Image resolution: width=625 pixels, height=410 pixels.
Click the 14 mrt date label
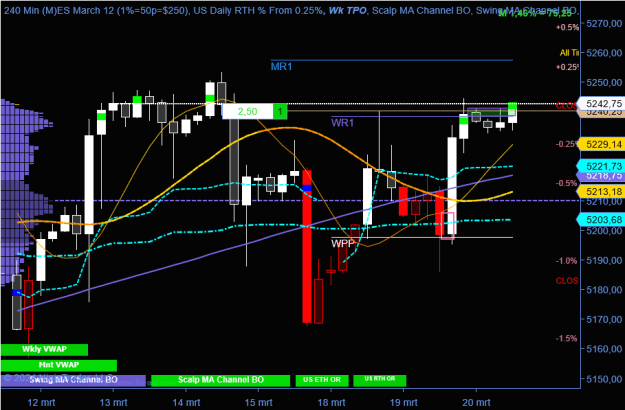coord(186,402)
